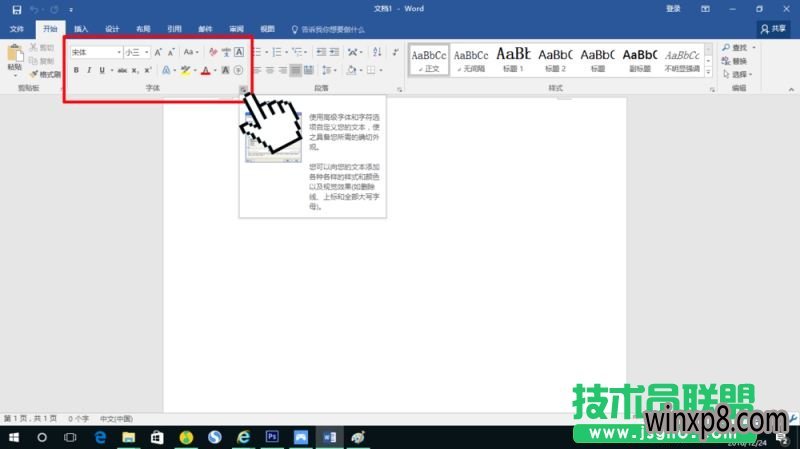Open the line spacing icon
800x449 pixels.
click(x=327, y=70)
